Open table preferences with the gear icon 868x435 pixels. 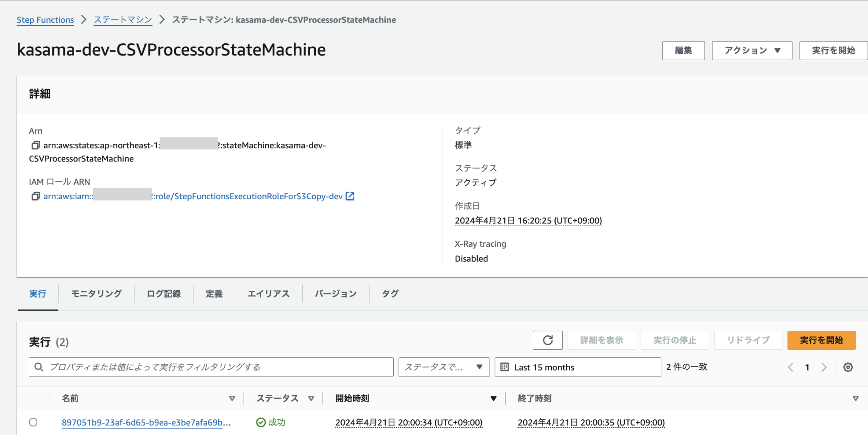pos(848,367)
